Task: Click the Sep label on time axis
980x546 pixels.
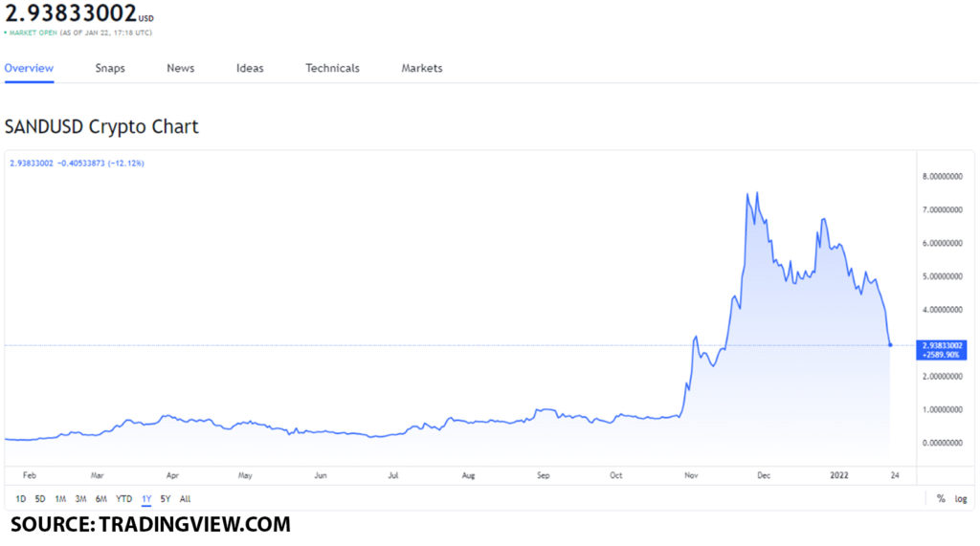Action: [544, 475]
